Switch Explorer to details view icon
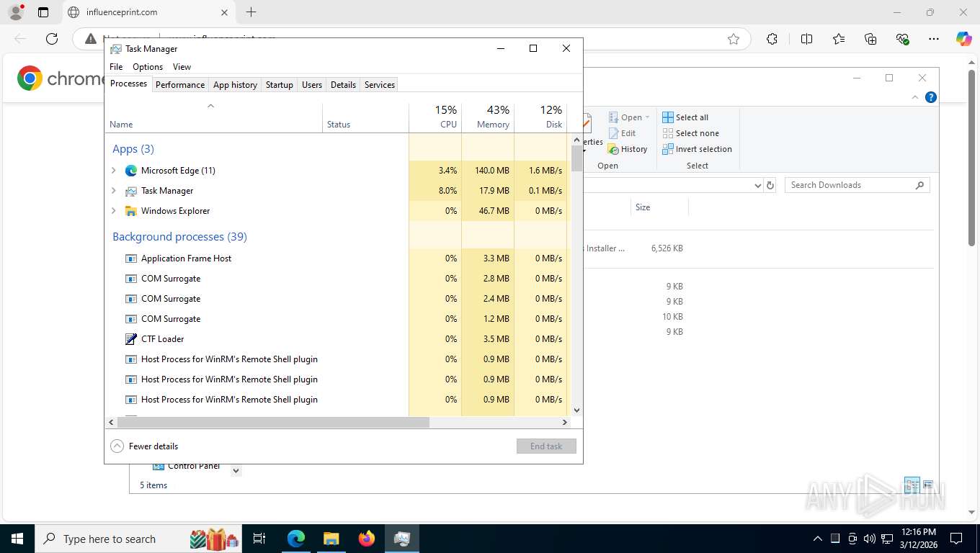This screenshot has height=553, width=980. (x=912, y=485)
